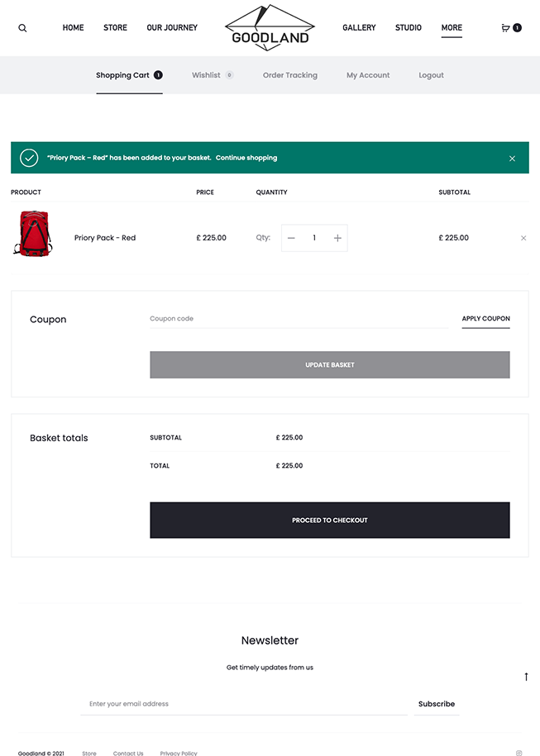Open the Priory Pack product thumbnail

pos(33,233)
